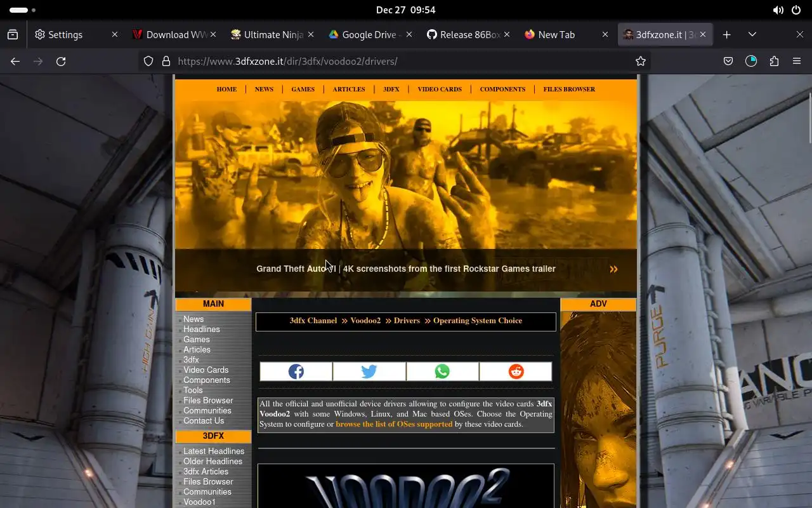Open News in MAIN sidebar
The image size is (812, 508).
193,319
